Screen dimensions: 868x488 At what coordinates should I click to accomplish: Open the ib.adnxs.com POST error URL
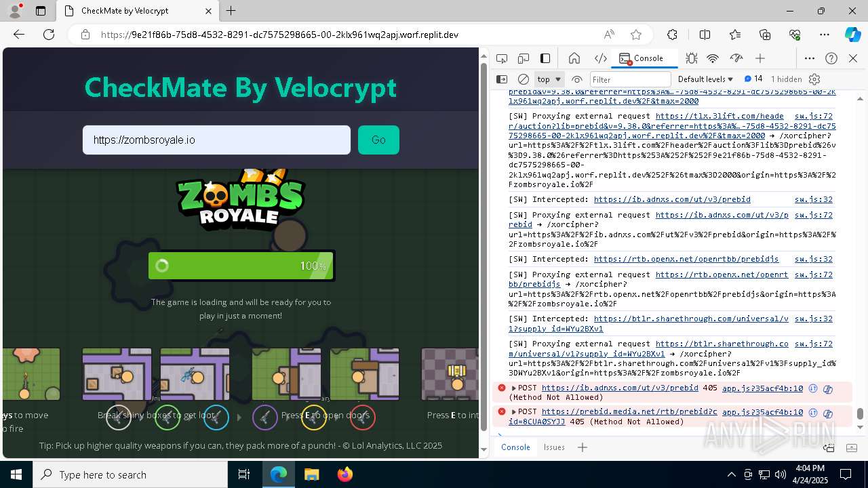coord(620,388)
